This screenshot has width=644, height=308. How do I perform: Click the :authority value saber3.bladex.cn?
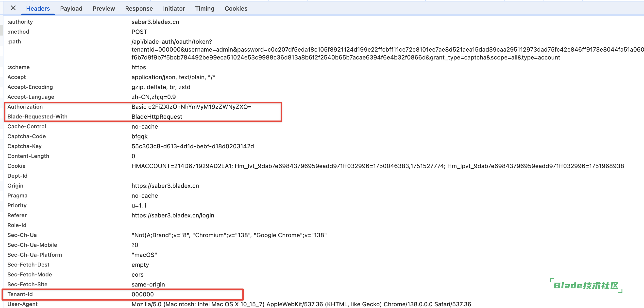click(155, 22)
